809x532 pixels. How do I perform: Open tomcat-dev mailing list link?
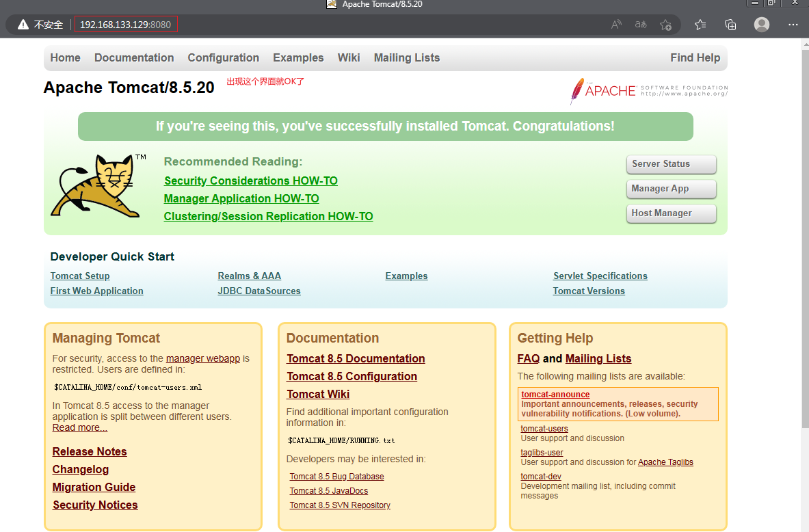tap(541, 477)
